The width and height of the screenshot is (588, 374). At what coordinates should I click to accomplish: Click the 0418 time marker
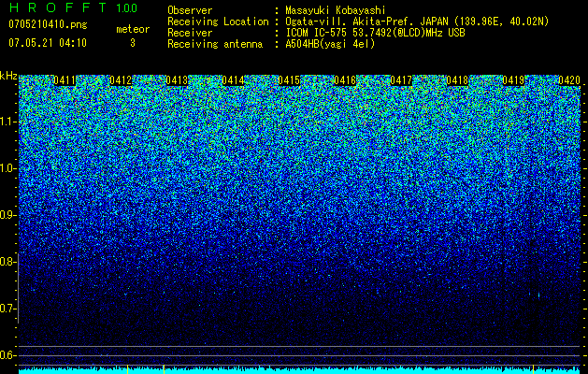pyautogui.click(x=457, y=80)
